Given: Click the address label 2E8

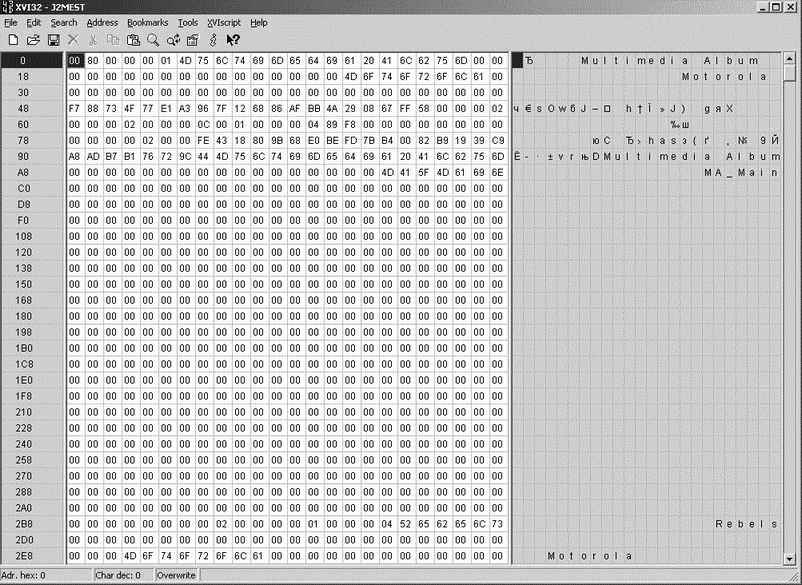Looking at the screenshot, I should [x=24, y=556].
